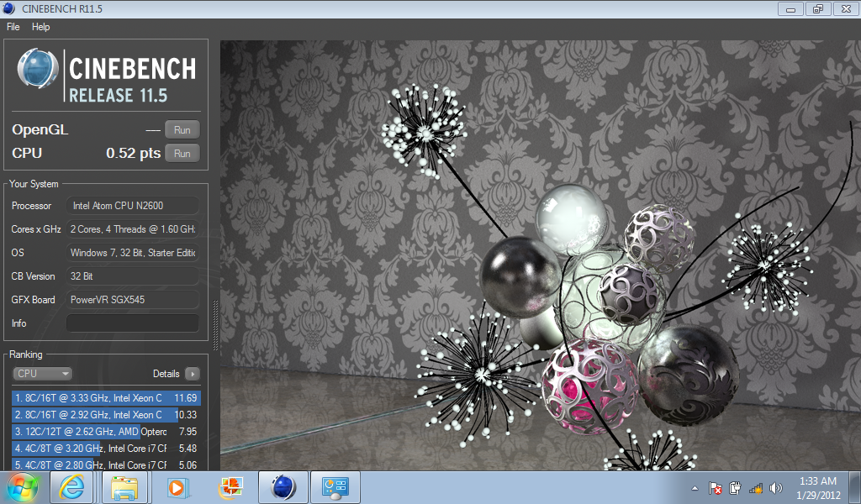
Task: Click the OS field Windows 7, 32 Bit
Action: [132, 253]
